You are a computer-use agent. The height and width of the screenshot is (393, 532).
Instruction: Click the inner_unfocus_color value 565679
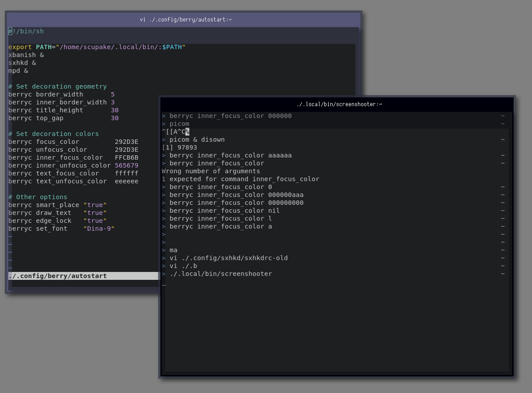pos(127,165)
